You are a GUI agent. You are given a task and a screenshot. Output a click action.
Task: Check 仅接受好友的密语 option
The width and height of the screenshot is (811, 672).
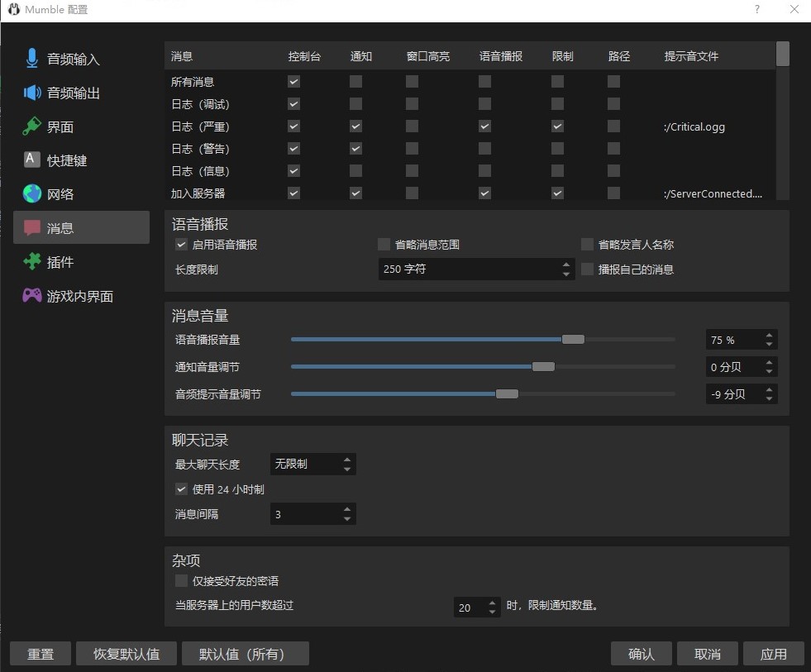[x=181, y=581]
